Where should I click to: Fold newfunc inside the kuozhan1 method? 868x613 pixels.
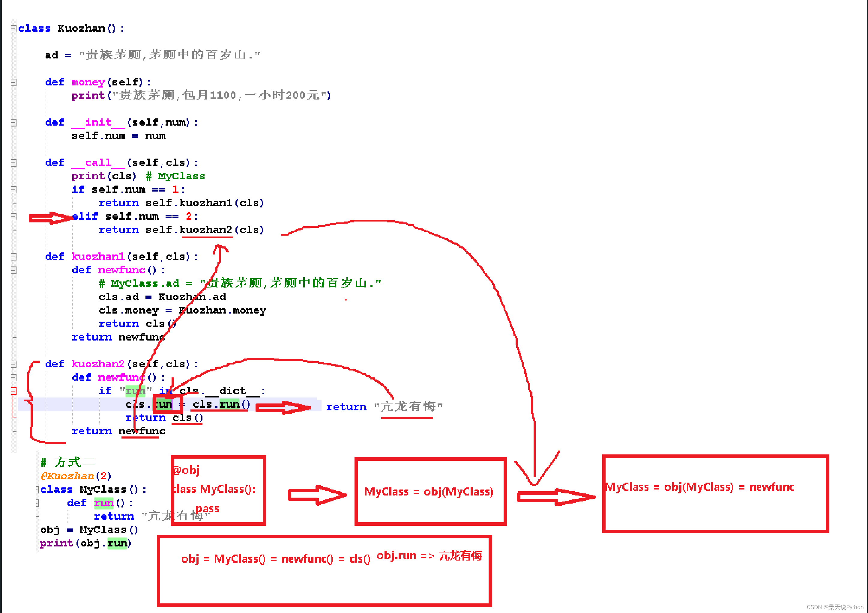14,270
